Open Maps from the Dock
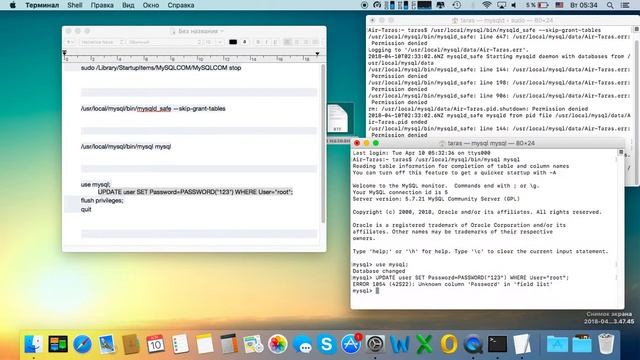 [x=253, y=344]
